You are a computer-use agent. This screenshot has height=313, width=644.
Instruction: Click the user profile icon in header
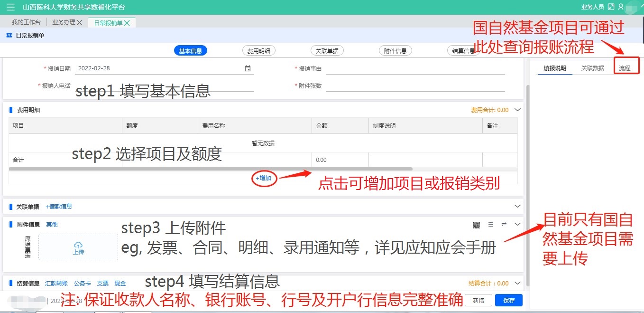pos(621,7)
